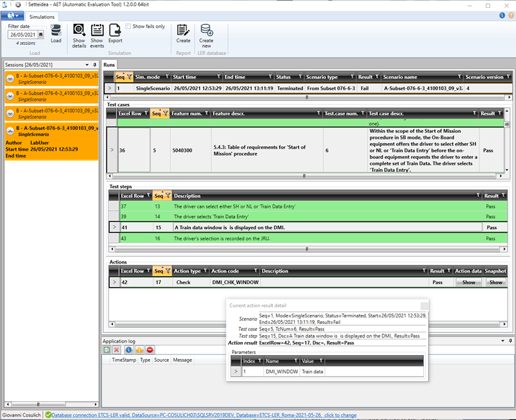Click the Filter date input field

[22, 34]
